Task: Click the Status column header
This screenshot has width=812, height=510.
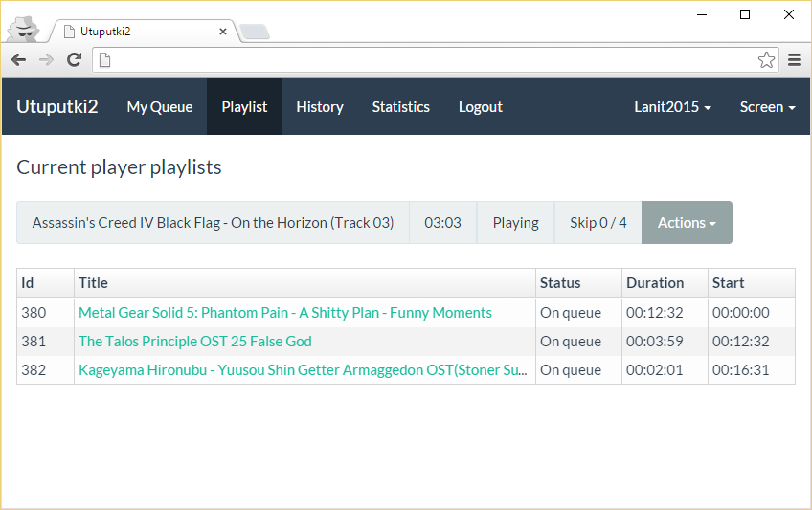Action: [578, 283]
